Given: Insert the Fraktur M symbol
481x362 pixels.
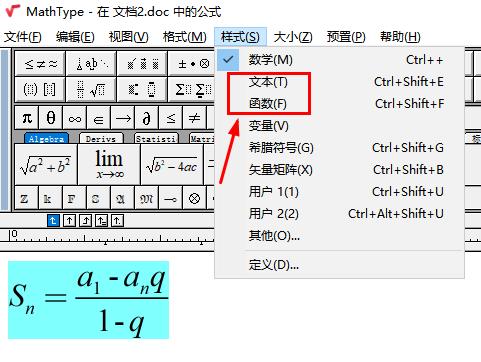Looking at the screenshot, I should point(147,199).
